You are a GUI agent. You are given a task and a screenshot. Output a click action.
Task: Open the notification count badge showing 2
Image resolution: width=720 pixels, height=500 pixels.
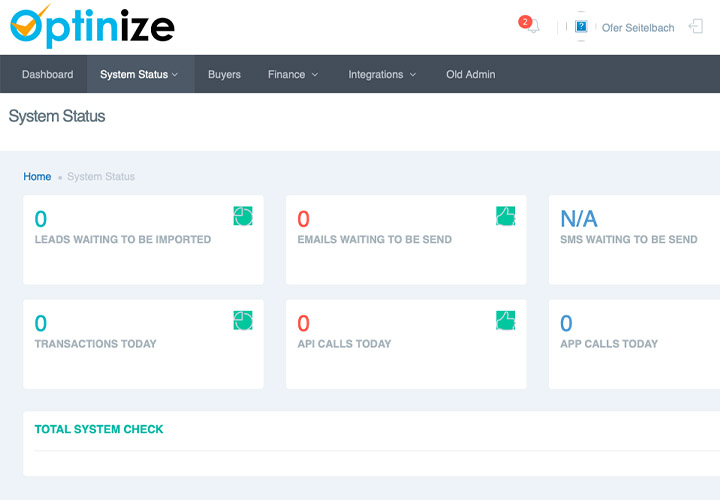tap(525, 22)
